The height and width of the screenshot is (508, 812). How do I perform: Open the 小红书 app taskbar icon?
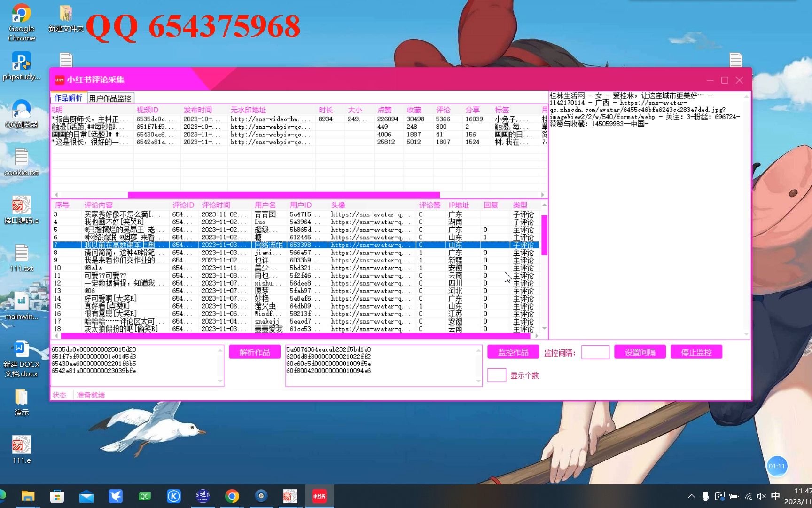click(x=320, y=496)
